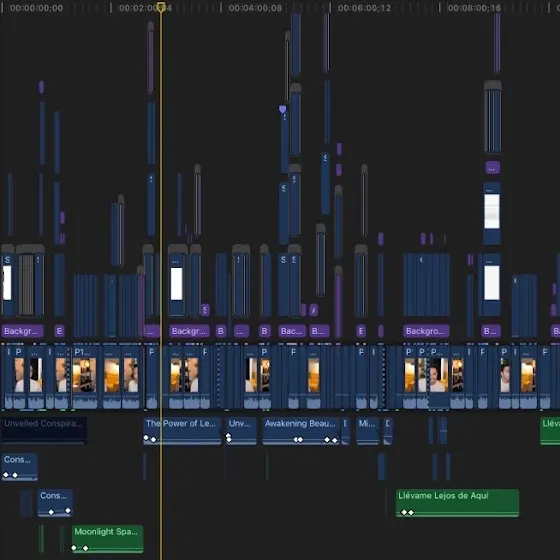Image resolution: width=560 pixels, height=560 pixels.
Task: Click keyframe on the second Cons... clip
Action: [51, 512]
